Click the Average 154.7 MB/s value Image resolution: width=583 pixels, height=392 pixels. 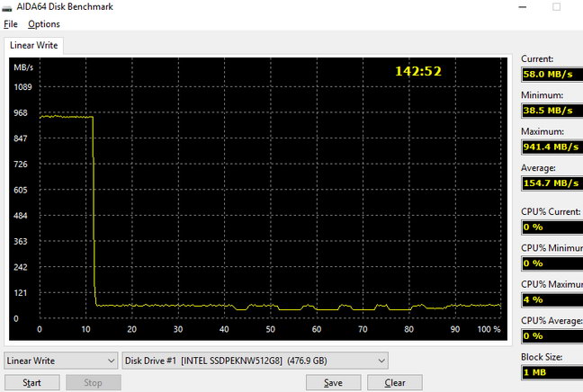[x=552, y=183]
